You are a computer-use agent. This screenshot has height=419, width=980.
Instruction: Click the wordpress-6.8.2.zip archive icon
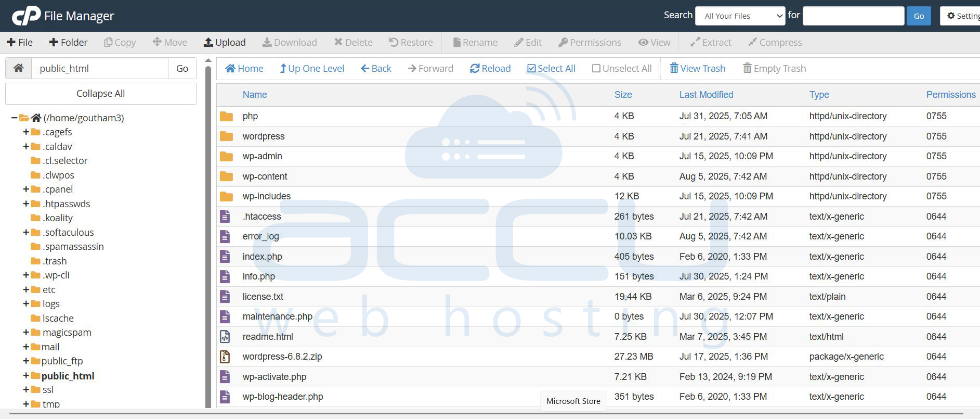pos(225,357)
